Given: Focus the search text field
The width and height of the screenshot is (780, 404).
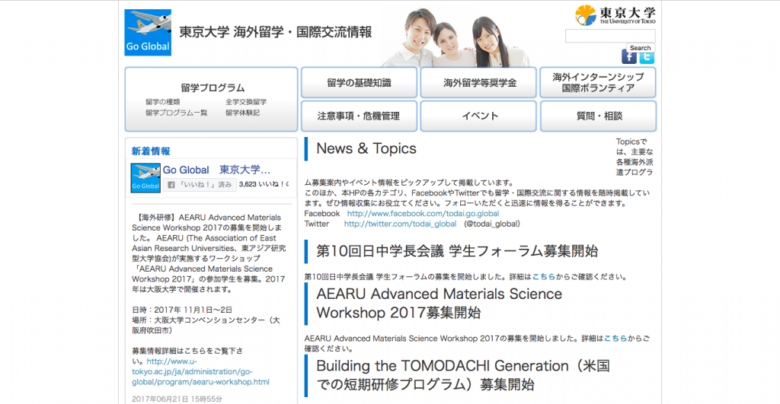Looking at the screenshot, I should point(610,36).
